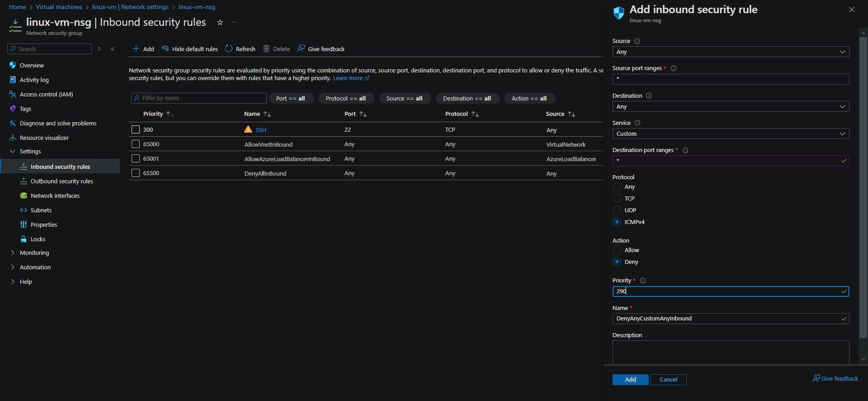The width and height of the screenshot is (868, 401).
Task: Click the Priority input field with 290
Action: (x=731, y=291)
